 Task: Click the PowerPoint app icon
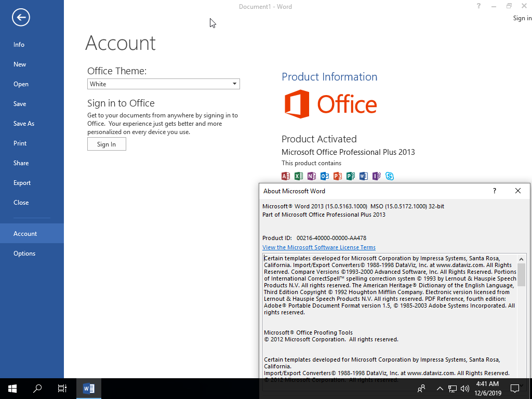tap(338, 176)
